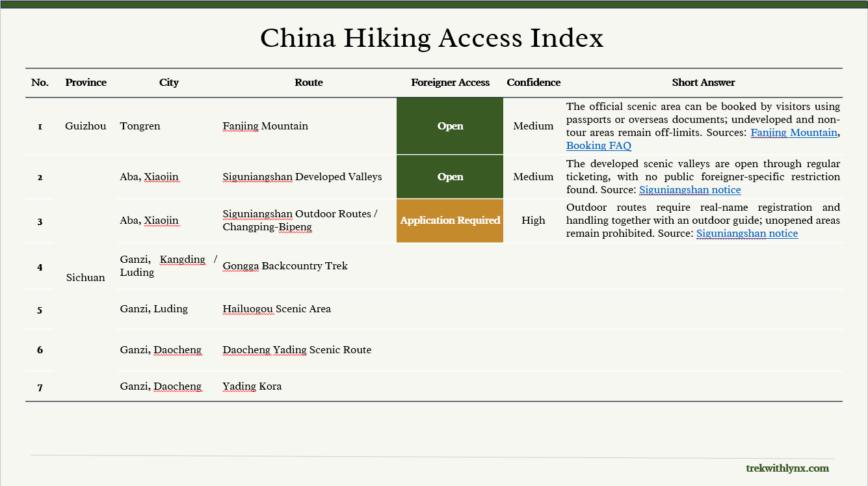Screen dimensions: 868x486
Task: Click empty Confidence cell for Hailuogou Scenic Area
Action: pos(533,309)
